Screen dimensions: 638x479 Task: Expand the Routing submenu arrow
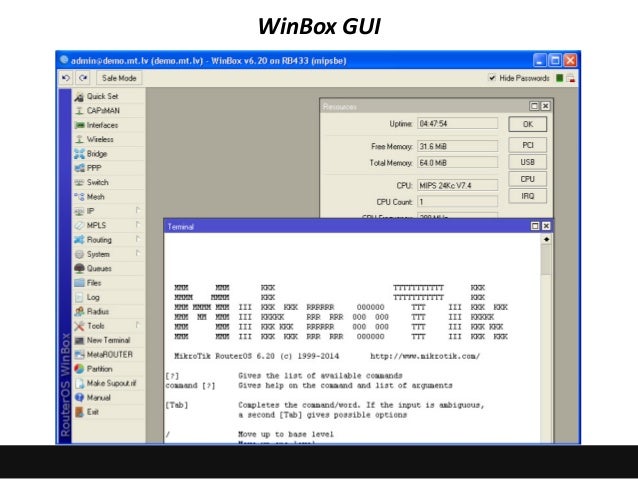(x=138, y=239)
